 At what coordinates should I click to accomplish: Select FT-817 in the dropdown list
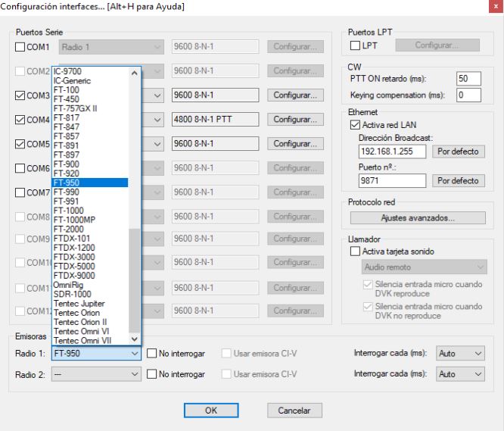pyautogui.click(x=90, y=117)
